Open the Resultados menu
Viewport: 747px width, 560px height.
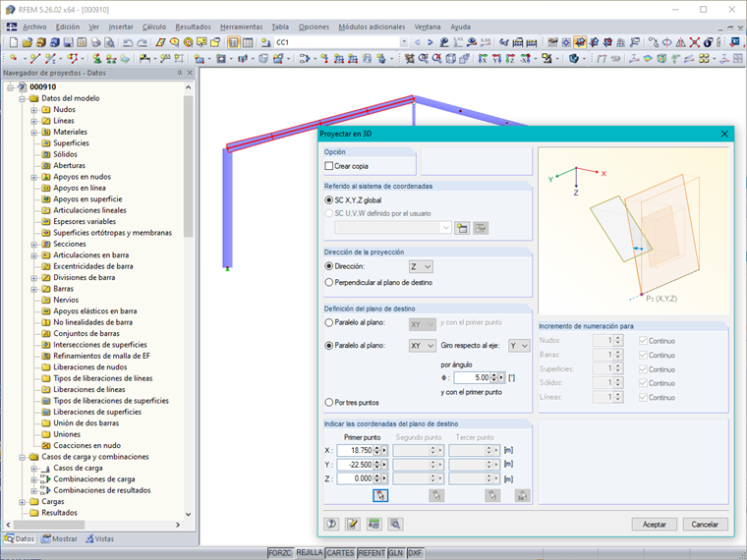pyautogui.click(x=192, y=27)
